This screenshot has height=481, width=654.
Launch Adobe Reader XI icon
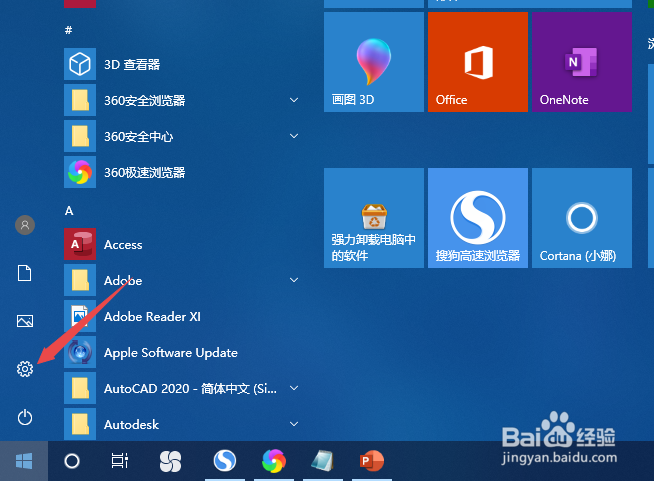point(80,316)
